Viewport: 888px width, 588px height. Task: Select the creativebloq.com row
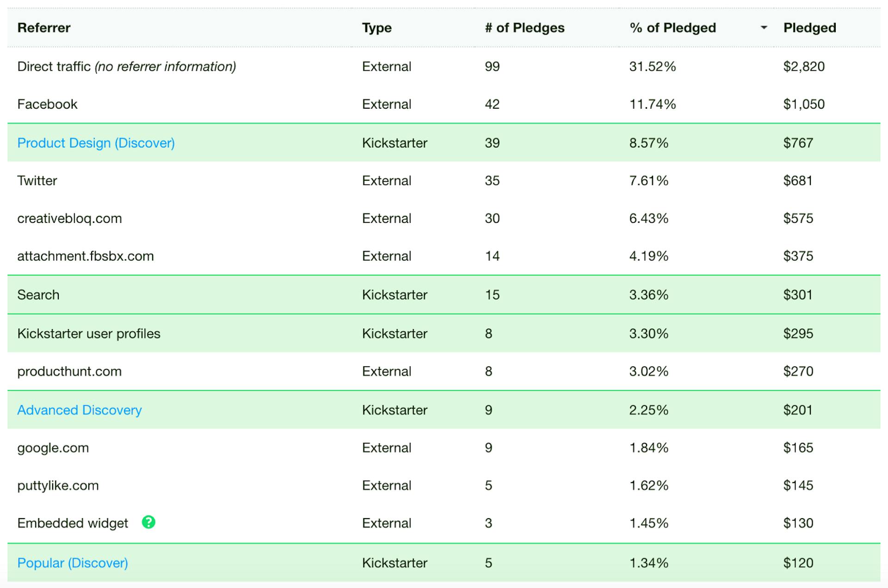pos(69,218)
